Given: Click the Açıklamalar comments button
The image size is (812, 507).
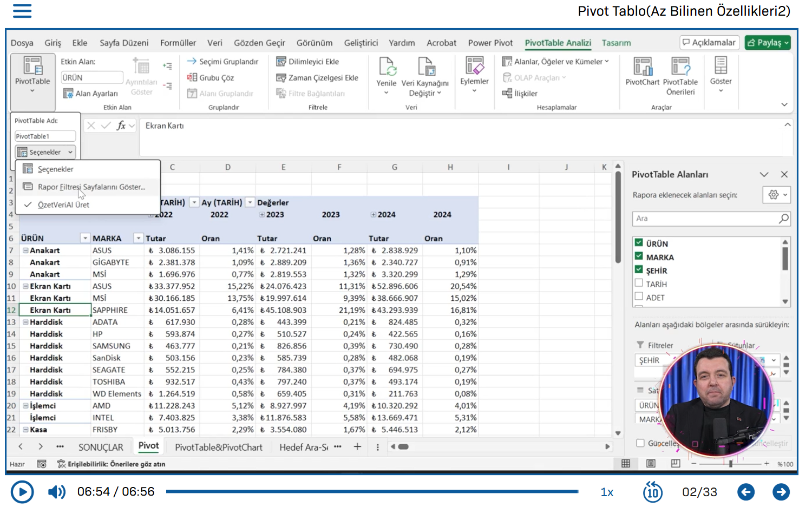Looking at the screenshot, I should coord(709,43).
